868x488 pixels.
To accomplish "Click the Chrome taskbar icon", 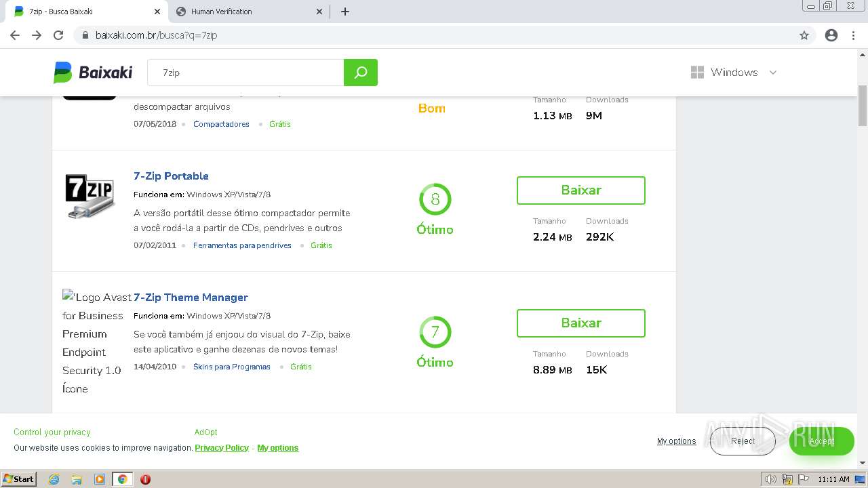I will click(122, 479).
